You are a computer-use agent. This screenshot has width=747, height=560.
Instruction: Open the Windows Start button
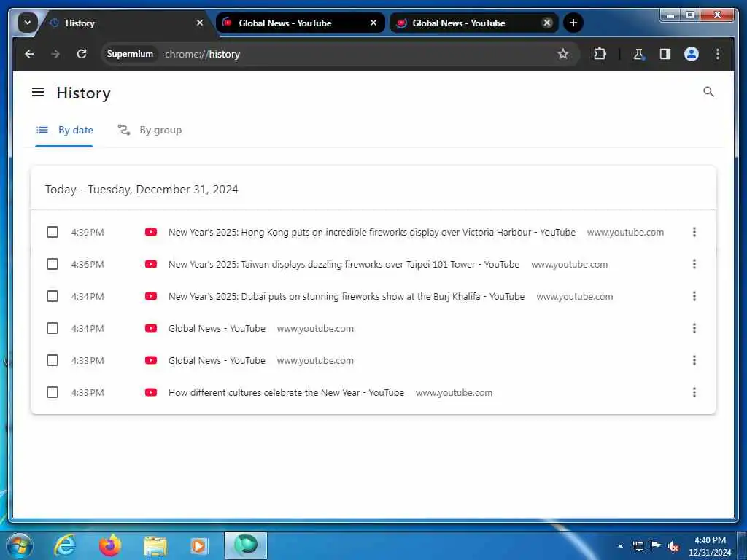click(20, 545)
